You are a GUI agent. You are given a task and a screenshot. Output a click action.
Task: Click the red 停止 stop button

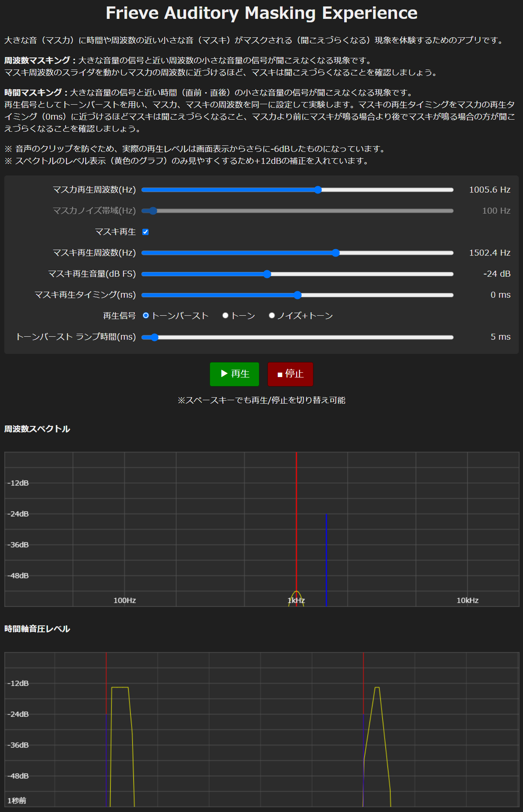tap(290, 374)
